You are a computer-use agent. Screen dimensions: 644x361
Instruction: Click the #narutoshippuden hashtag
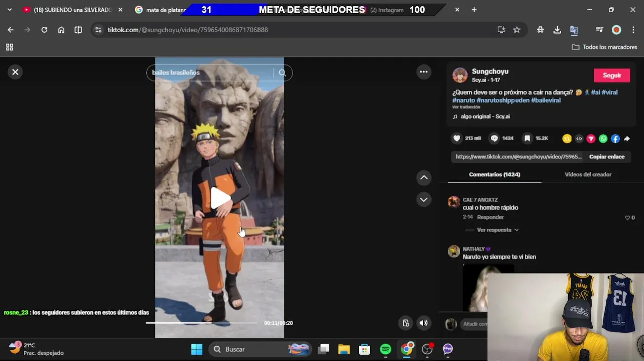click(502, 100)
